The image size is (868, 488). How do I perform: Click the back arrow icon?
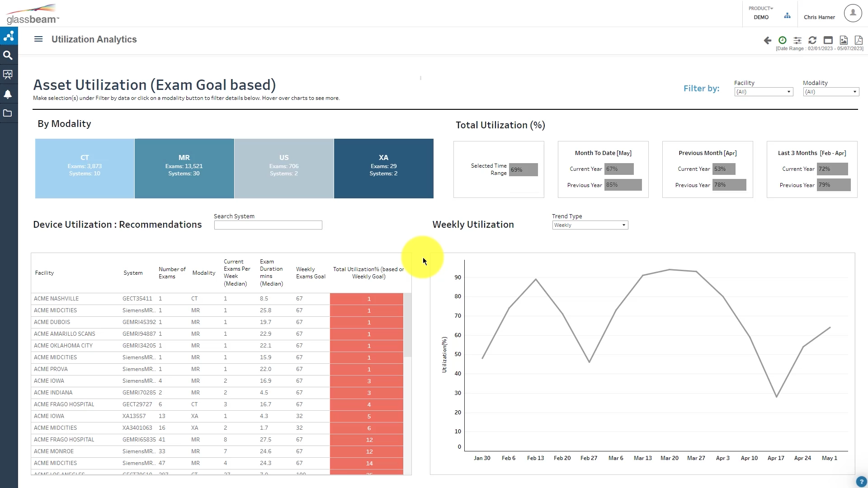767,40
